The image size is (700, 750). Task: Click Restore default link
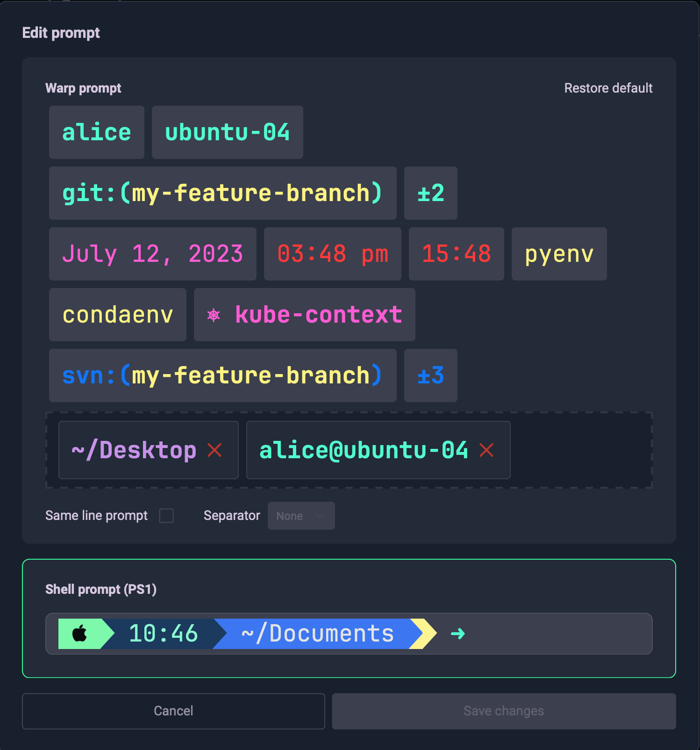pos(608,88)
